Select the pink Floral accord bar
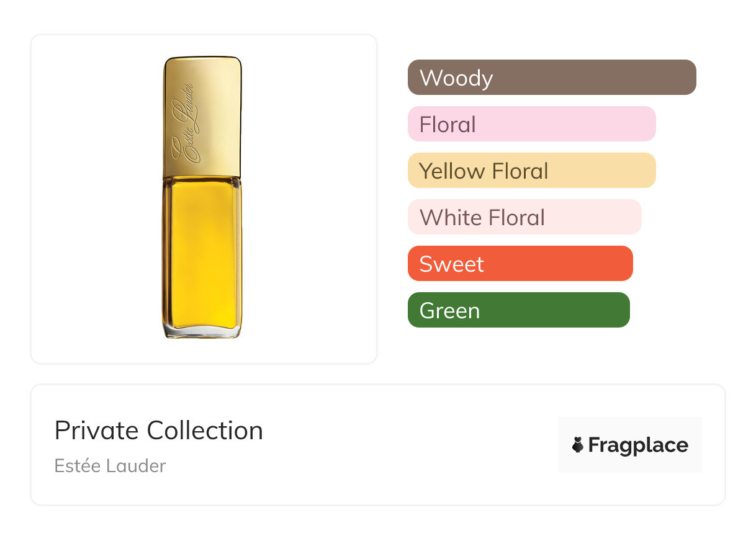Viewport: 756px width, 536px height. (x=531, y=124)
